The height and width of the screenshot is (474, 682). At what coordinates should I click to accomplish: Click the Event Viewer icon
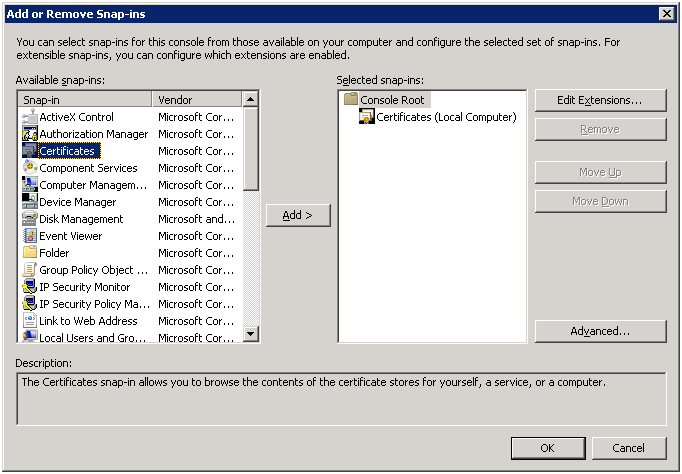[x=30, y=235]
